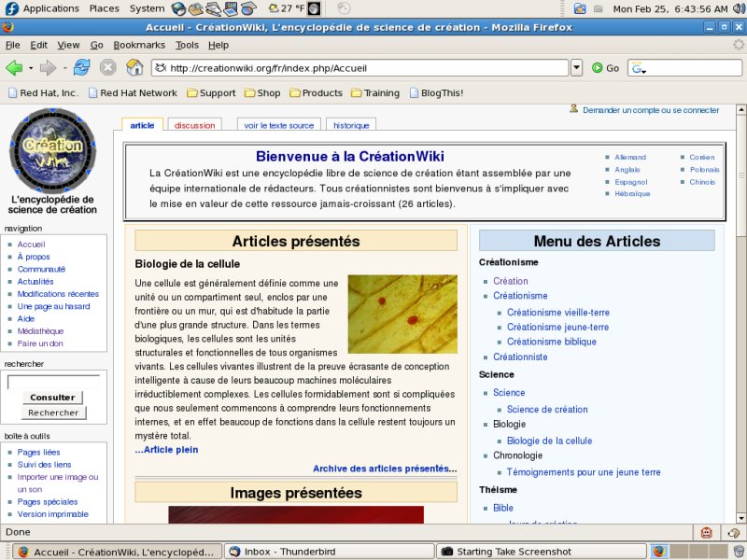747x560 pixels.
Task: Go to Home via house icon
Action: 134,67
